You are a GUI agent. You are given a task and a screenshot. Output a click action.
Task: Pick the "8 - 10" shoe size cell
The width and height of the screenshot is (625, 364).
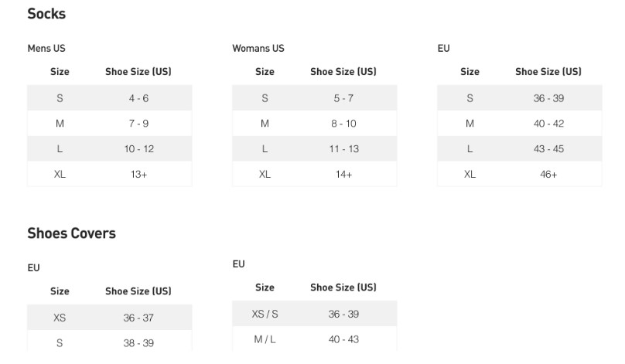[x=343, y=124]
